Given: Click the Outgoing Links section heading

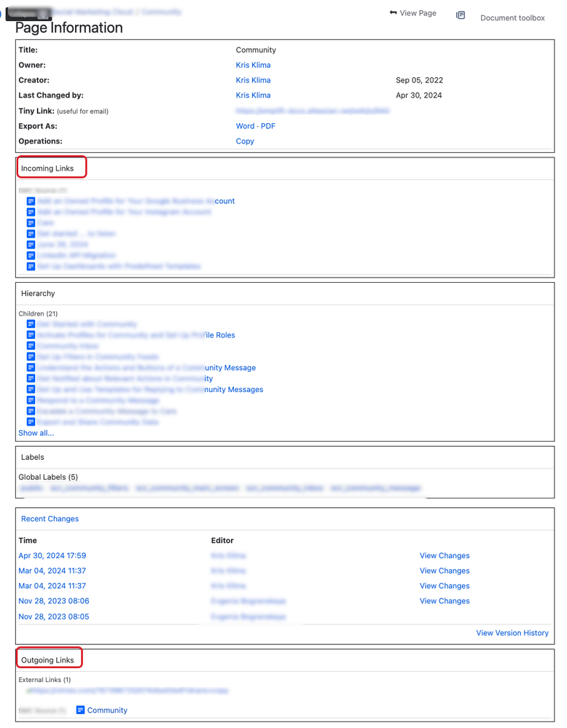Looking at the screenshot, I should tap(47, 659).
